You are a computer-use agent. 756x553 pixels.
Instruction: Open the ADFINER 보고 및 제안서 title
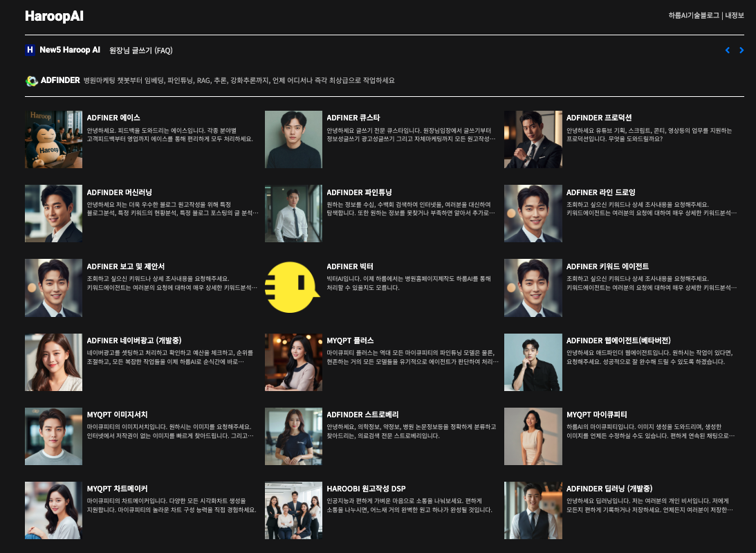[x=126, y=266]
